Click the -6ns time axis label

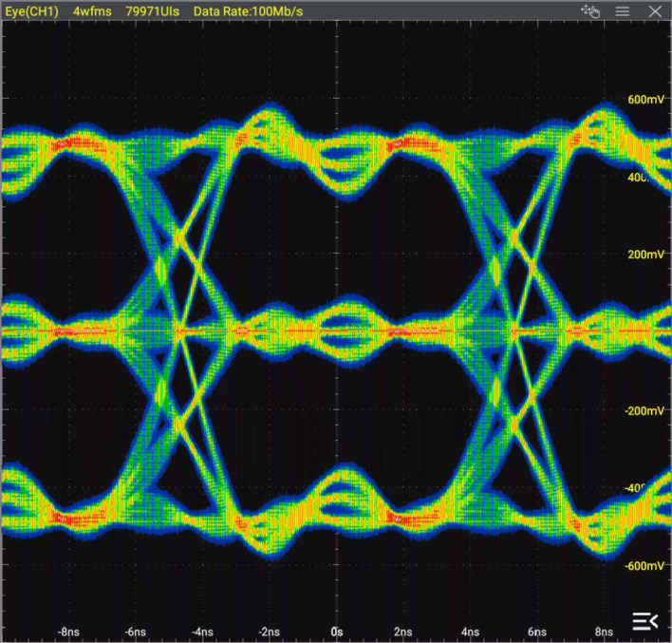coord(136,632)
